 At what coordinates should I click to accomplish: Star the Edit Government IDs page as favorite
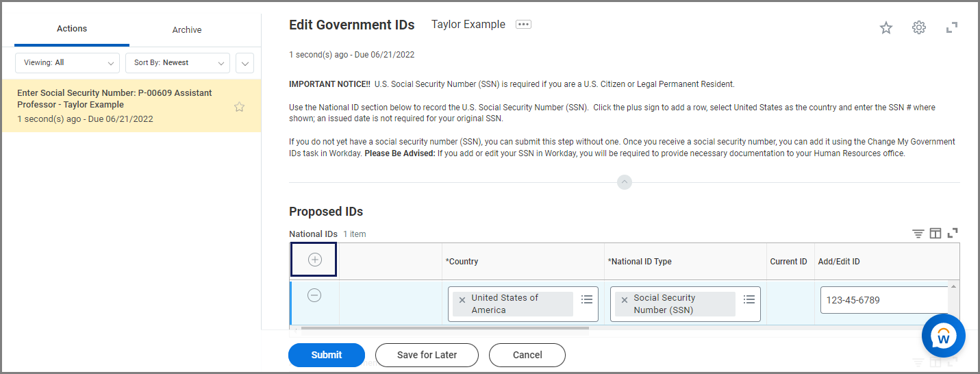point(886,28)
